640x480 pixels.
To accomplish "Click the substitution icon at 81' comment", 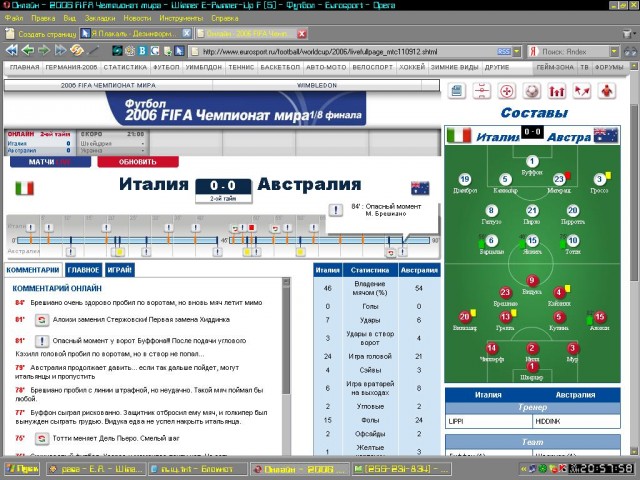I will coord(41,320).
